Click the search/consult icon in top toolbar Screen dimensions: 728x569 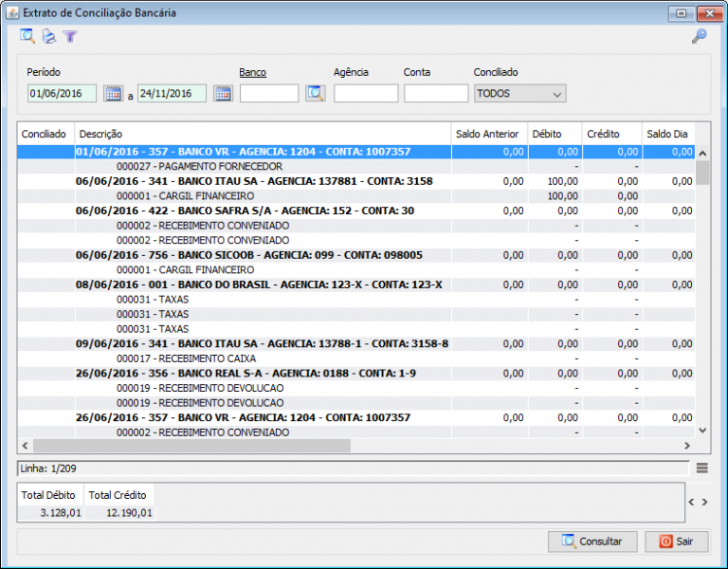[x=27, y=37]
